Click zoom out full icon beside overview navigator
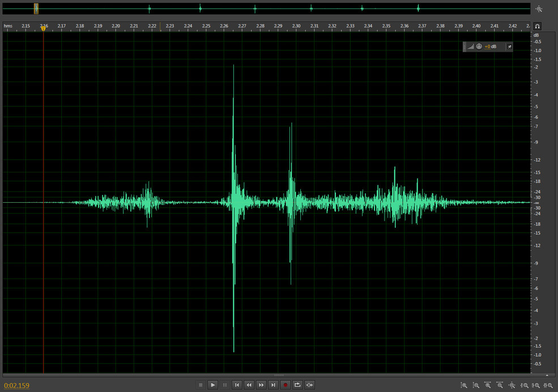The width and height of the screenshot is (558, 392). (x=539, y=9)
